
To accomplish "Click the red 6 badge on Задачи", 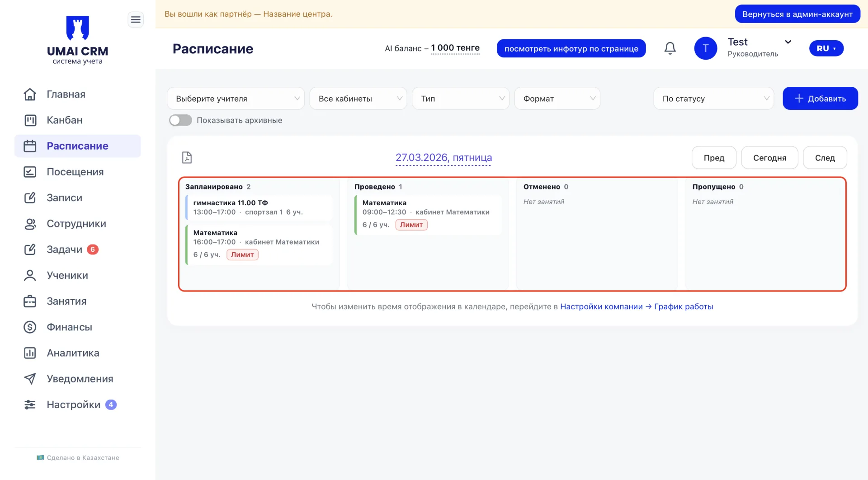I will pos(93,249).
